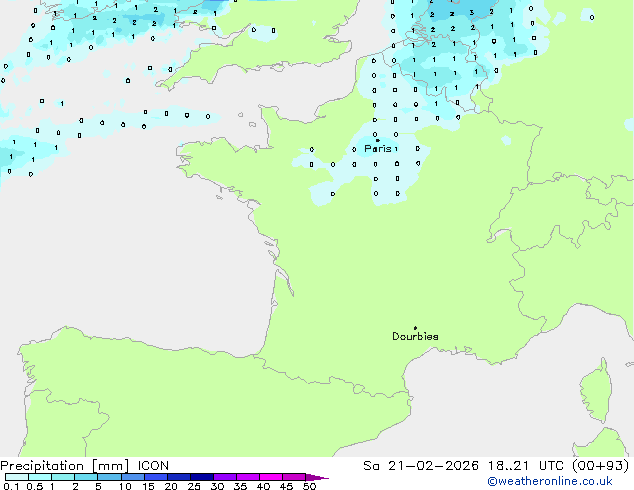Click the legend label '50'
The height and width of the screenshot is (490, 634).
[x=309, y=486]
